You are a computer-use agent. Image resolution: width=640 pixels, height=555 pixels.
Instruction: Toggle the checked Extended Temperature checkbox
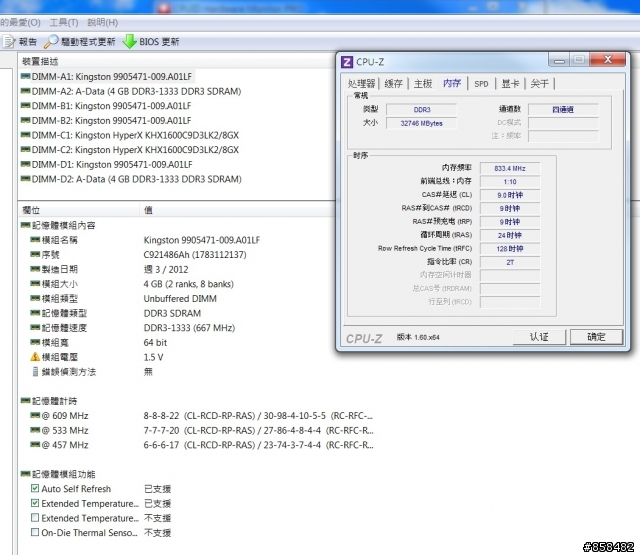35,503
